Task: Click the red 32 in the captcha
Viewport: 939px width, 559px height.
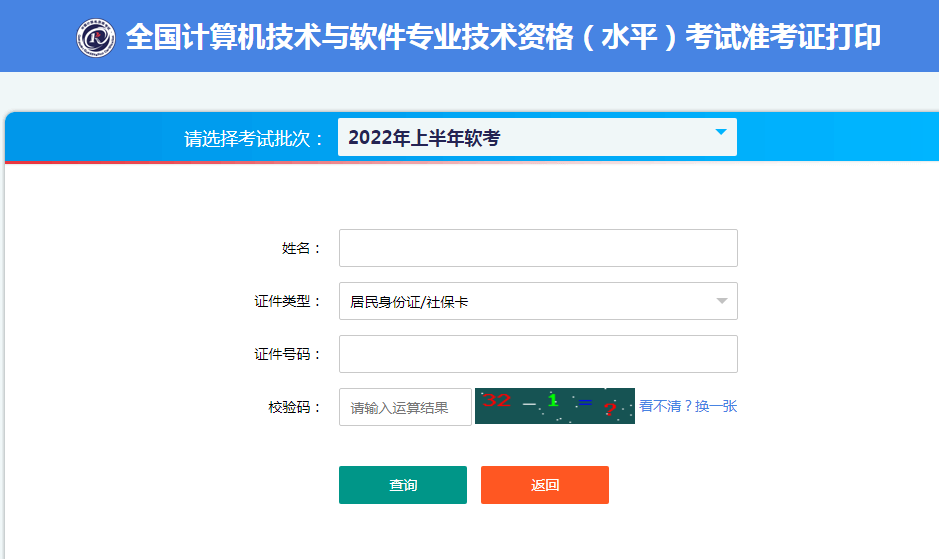Action: point(496,400)
